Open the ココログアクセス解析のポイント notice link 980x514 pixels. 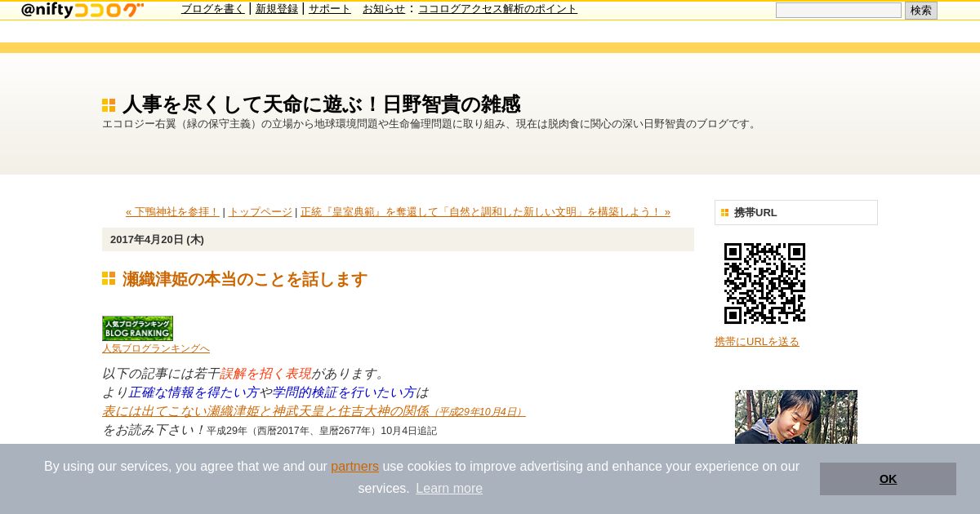497,9
